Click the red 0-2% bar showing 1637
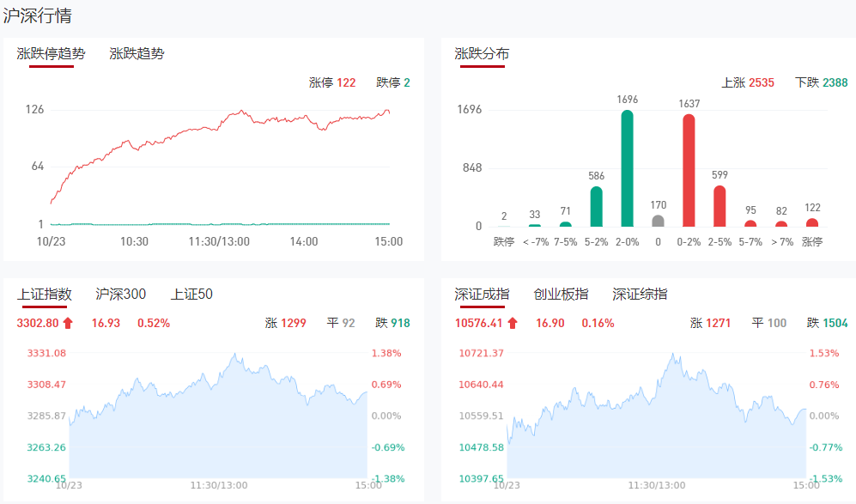The width and height of the screenshot is (856, 504). 689,171
